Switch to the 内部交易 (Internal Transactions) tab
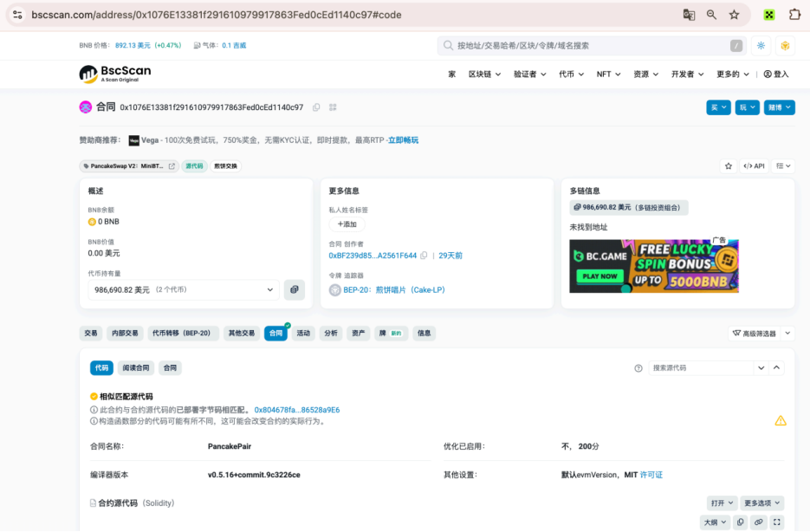The image size is (810, 532). click(125, 333)
